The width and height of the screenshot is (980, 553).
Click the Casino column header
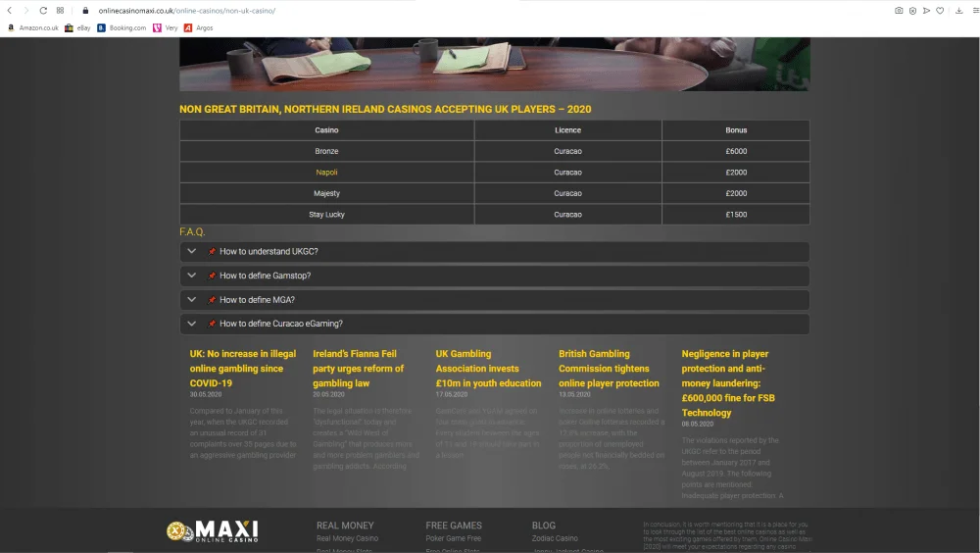(x=326, y=130)
